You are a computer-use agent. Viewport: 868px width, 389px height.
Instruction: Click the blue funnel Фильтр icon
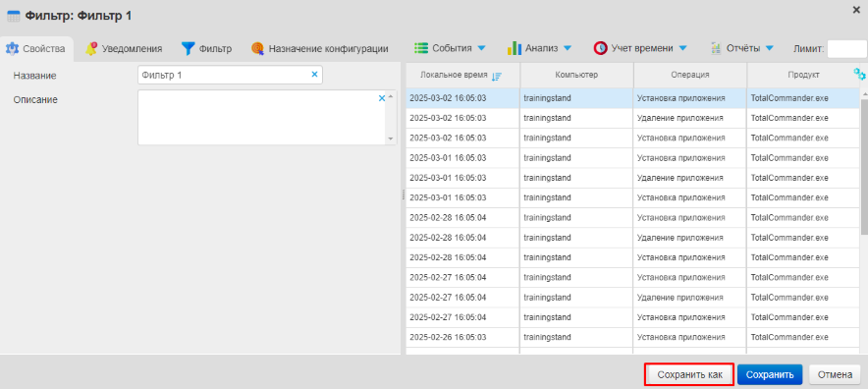[189, 48]
